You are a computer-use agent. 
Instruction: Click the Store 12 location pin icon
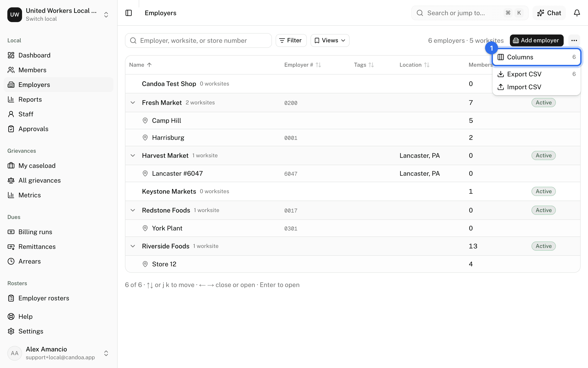click(145, 264)
